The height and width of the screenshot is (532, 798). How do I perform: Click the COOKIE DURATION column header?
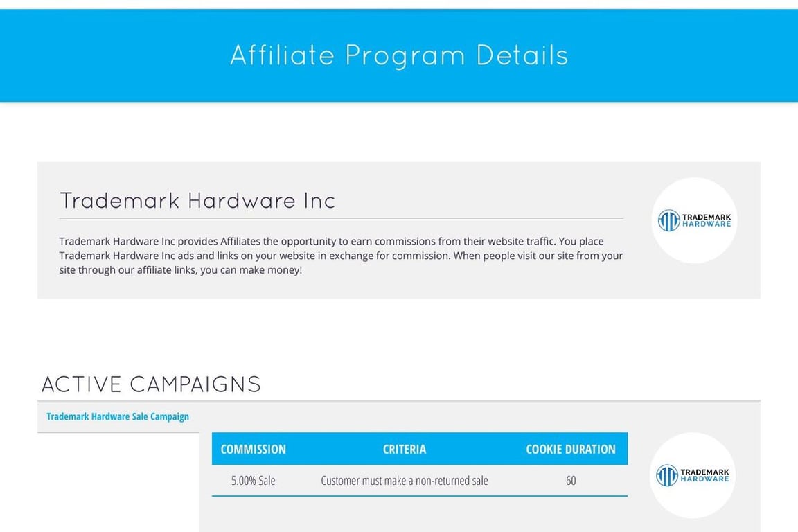(x=571, y=449)
